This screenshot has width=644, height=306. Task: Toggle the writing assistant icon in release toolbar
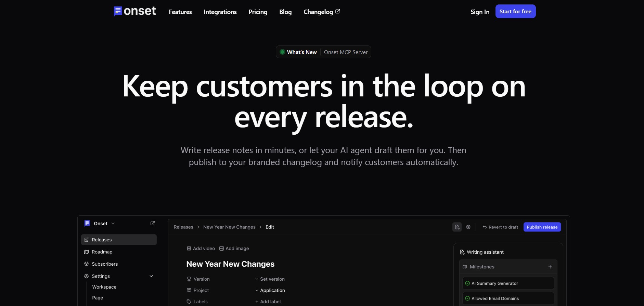click(457, 227)
